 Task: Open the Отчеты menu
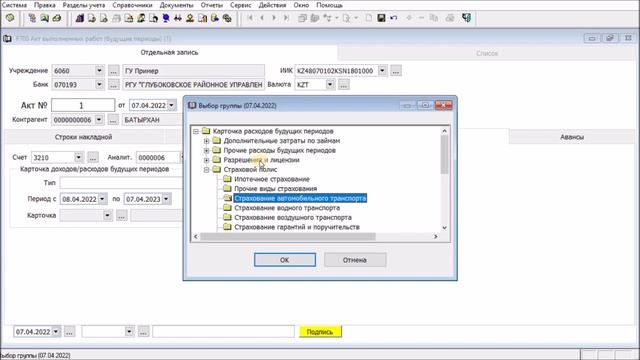tap(211, 5)
